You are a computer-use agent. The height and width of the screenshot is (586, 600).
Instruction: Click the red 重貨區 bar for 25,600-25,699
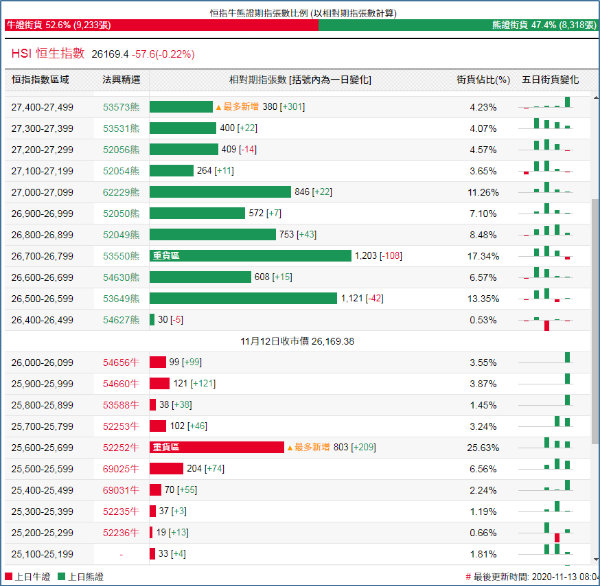pyautogui.click(x=217, y=447)
